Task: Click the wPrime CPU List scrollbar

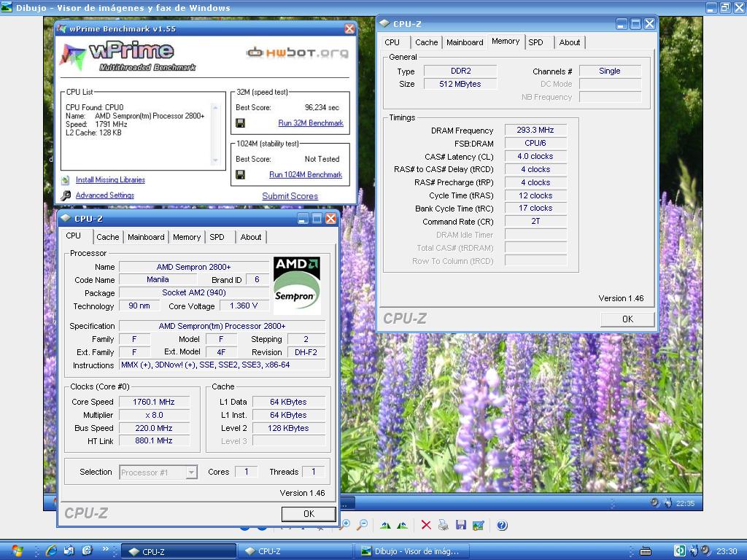Action: pos(215,134)
